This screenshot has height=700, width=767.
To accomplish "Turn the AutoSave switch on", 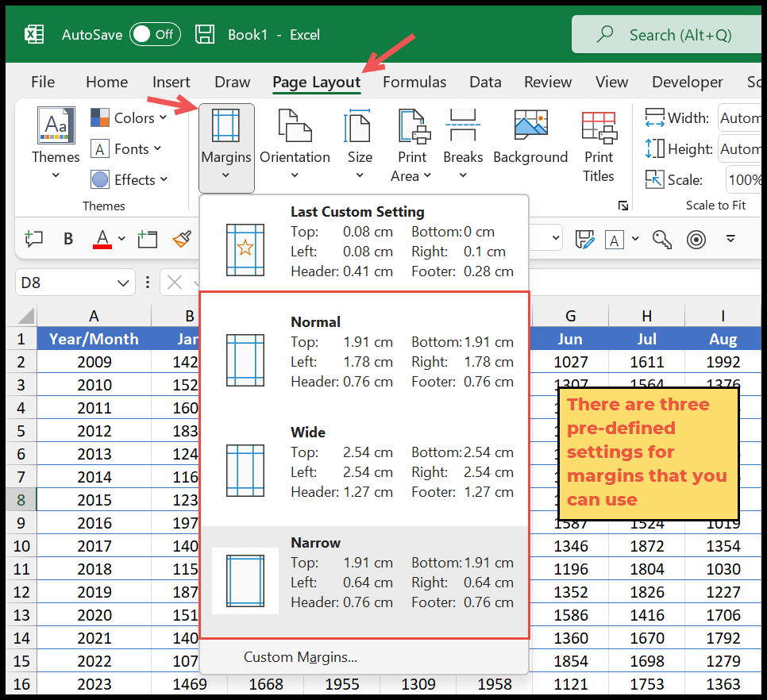I will (x=155, y=33).
